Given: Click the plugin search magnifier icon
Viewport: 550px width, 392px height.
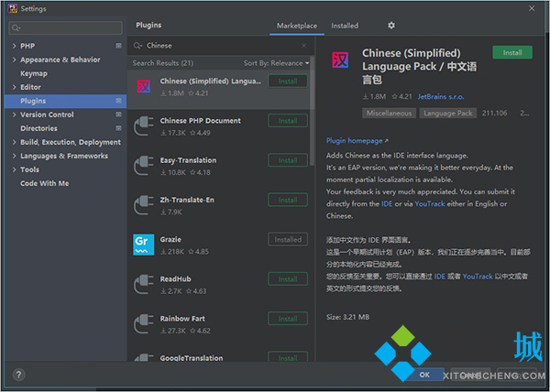Looking at the screenshot, I should click(x=137, y=46).
